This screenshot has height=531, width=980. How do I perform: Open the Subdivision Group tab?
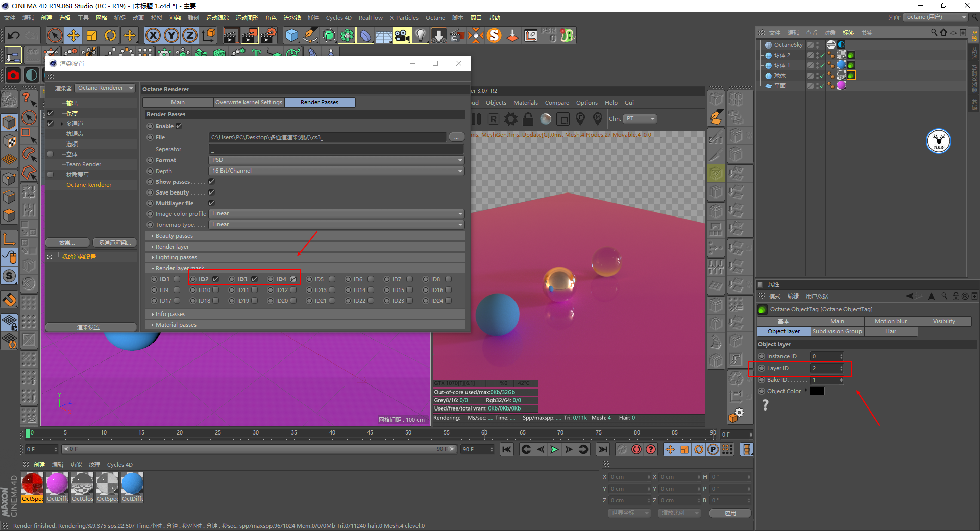[837, 331]
